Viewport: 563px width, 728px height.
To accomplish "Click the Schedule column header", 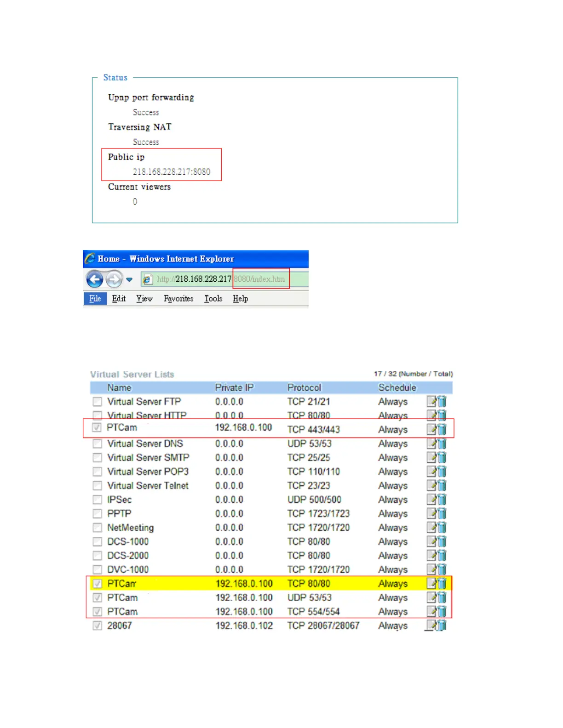I will pyautogui.click(x=397, y=387).
